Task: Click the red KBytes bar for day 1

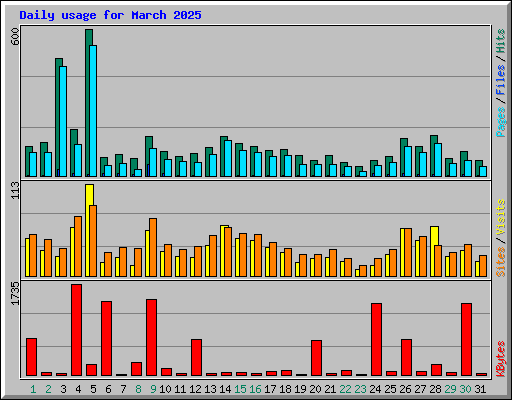Action: coord(31,357)
